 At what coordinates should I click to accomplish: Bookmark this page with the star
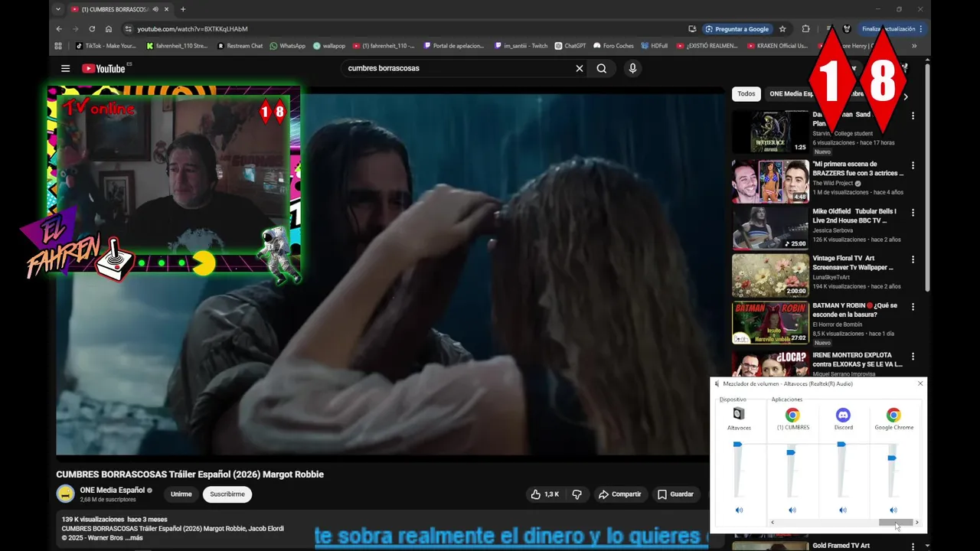point(782,29)
